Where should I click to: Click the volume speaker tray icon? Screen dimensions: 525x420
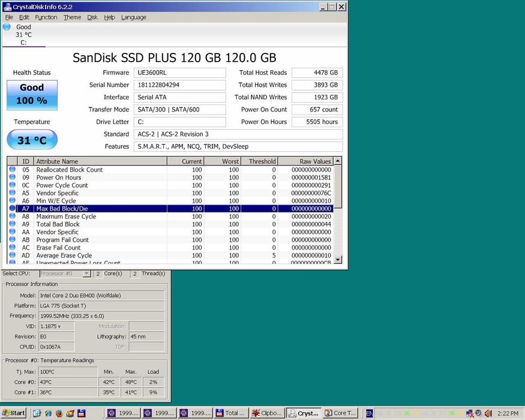[x=487, y=413]
